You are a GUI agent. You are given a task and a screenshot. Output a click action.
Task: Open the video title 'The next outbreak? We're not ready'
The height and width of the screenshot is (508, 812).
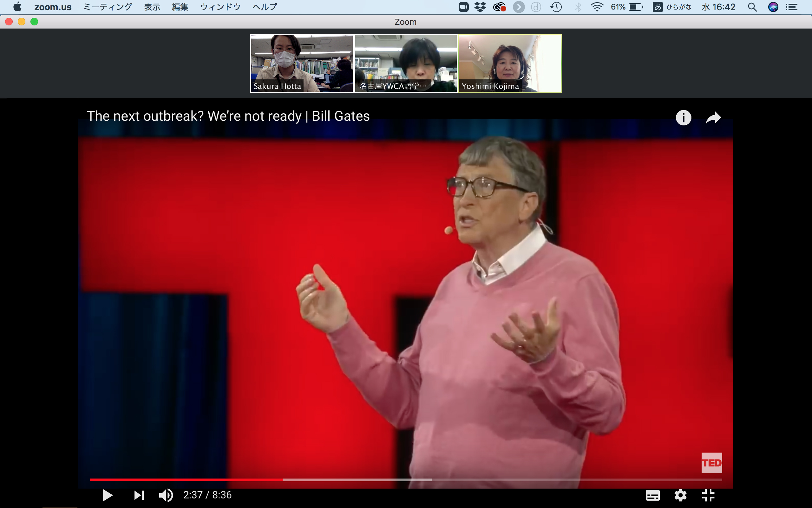(x=228, y=116)
